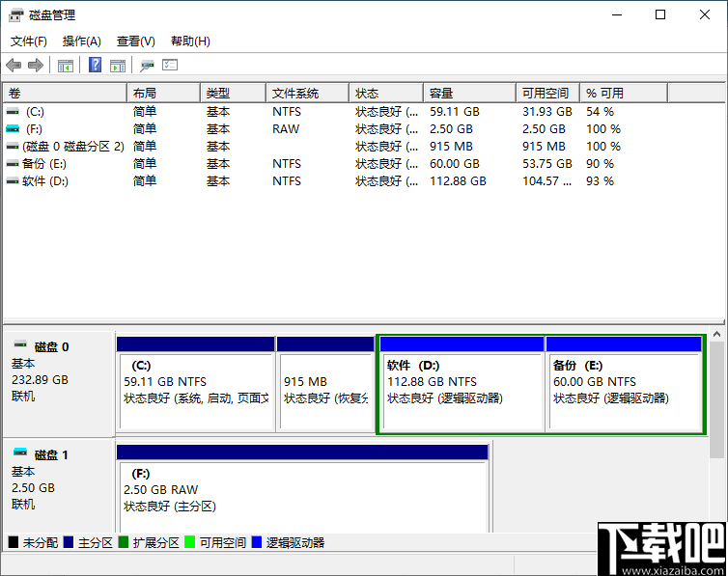
Task: Click the 磁盘 0 disk icon
Action: pyautogui.click(x=20, y=344)
